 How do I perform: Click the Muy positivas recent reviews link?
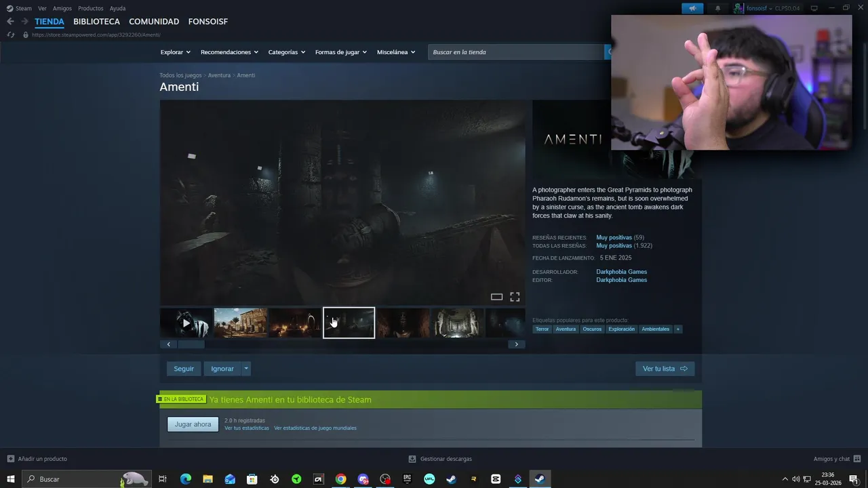tap(614, 238)
